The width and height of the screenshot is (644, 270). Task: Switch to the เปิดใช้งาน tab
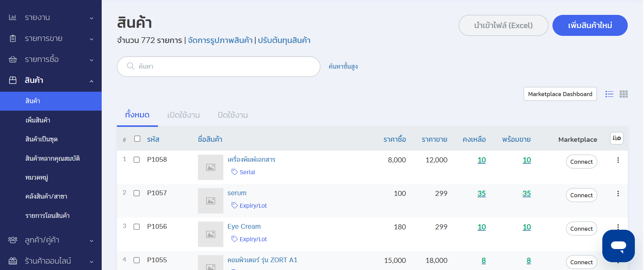point(183,115)
